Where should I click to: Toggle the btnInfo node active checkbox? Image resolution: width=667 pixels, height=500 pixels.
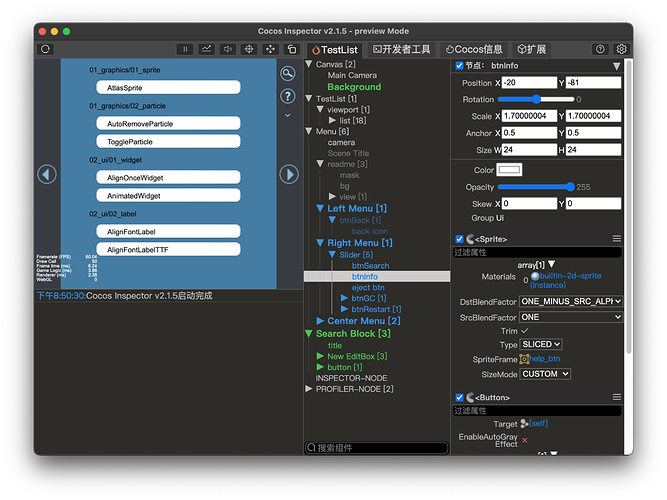(x=459, y=66)
